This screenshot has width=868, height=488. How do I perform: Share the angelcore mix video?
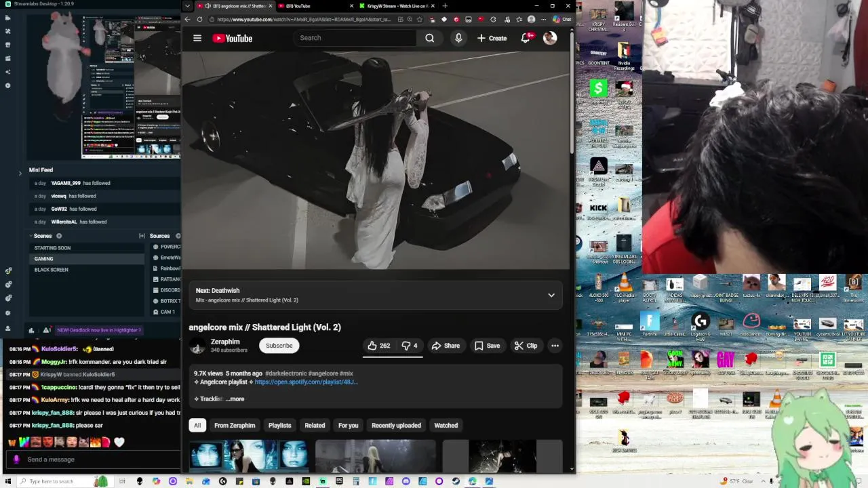point(446,346)
